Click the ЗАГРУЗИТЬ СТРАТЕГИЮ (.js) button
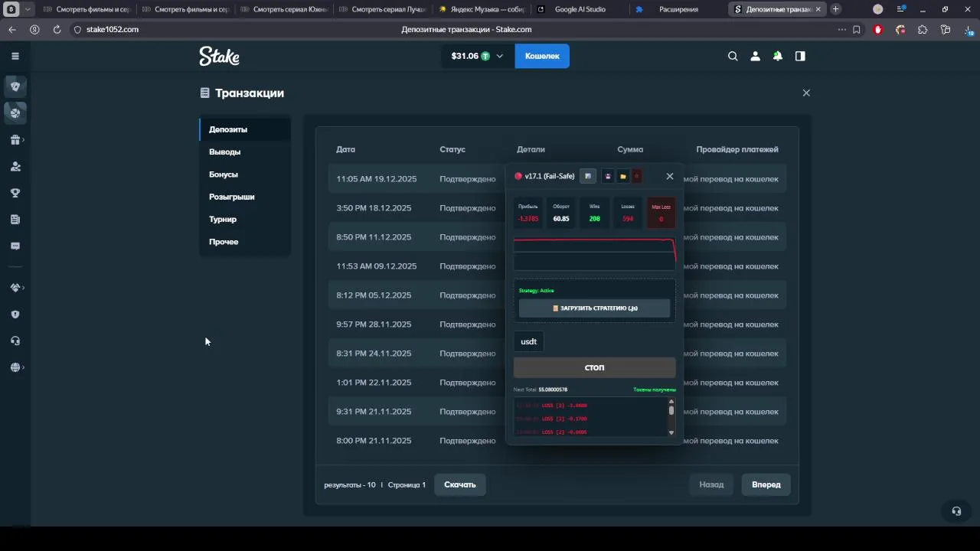Viewport: 980px width, 551px height. tap(594, 308)
